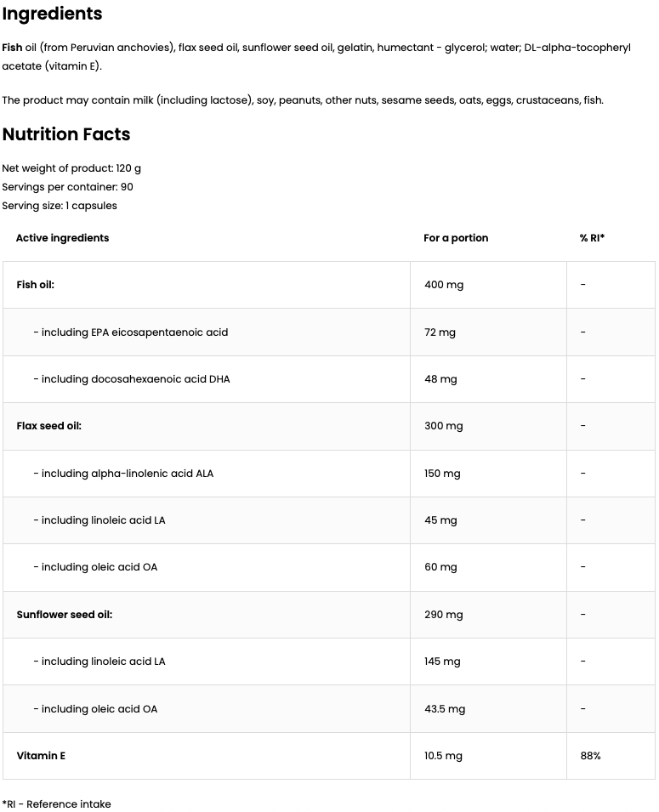Click the Servings per container text
The image size is (659, 812).
point(67,187)
